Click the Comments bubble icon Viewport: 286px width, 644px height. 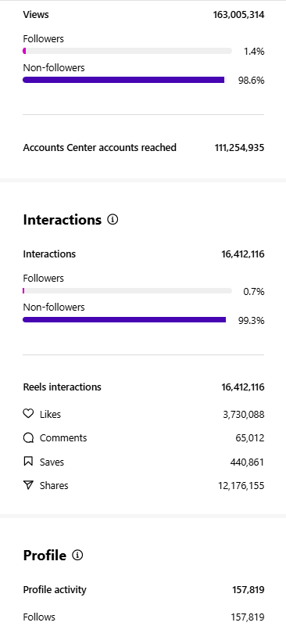click(x=28, y=438)
